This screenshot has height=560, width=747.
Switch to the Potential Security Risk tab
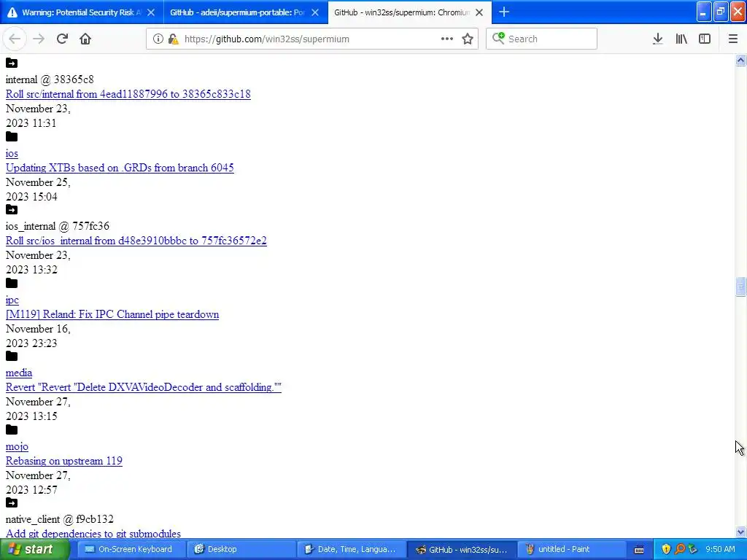[x=82, y=12]
